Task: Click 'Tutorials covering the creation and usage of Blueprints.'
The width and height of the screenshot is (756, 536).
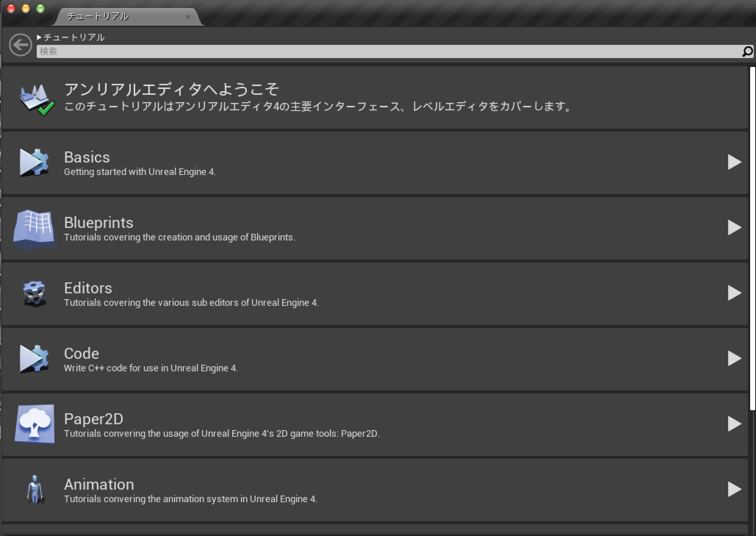Action: tap(180, 237)
